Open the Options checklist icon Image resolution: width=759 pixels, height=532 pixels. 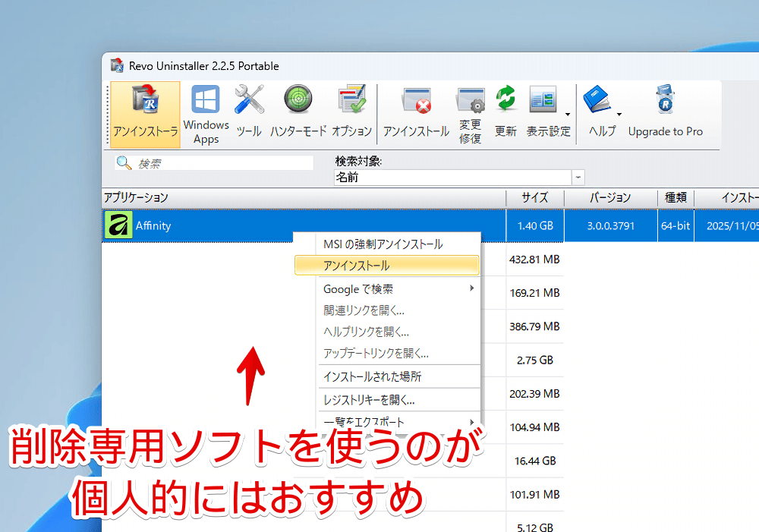(351, 114)
